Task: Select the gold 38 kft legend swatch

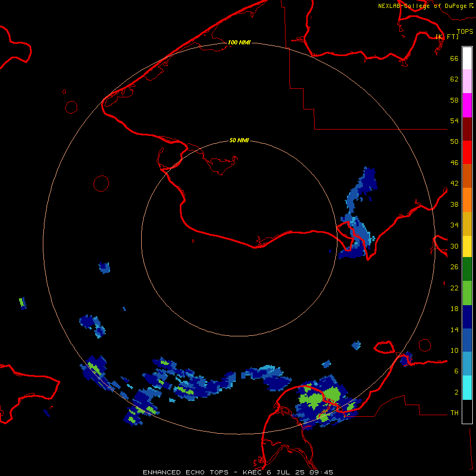Action: pos(467,224)
